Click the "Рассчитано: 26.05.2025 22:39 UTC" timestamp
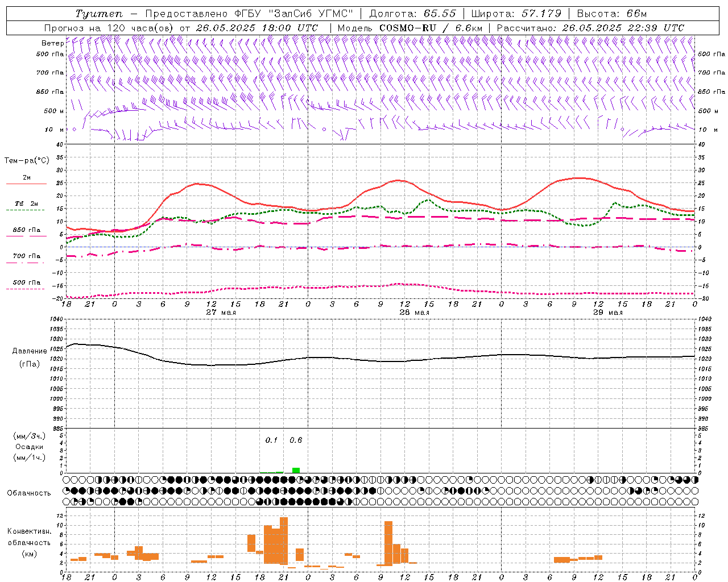This screenshot has height=582, width=728. tap(590, 28)
